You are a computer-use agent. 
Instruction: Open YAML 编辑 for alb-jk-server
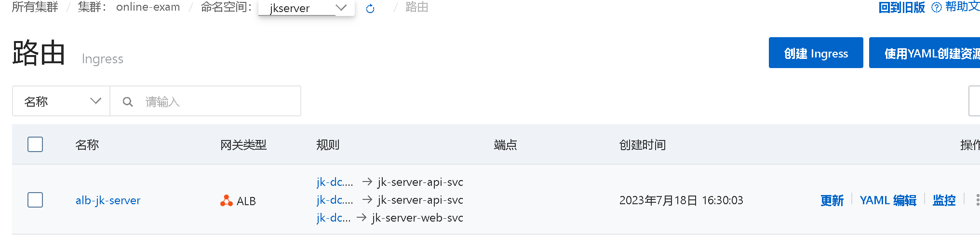click(888, 200)
